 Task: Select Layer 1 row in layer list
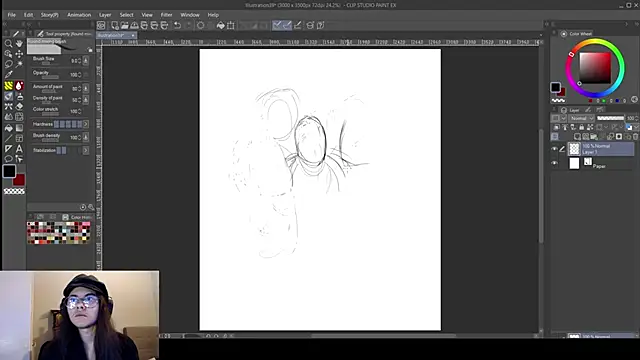pyautogui.click(x=601, y=149)
